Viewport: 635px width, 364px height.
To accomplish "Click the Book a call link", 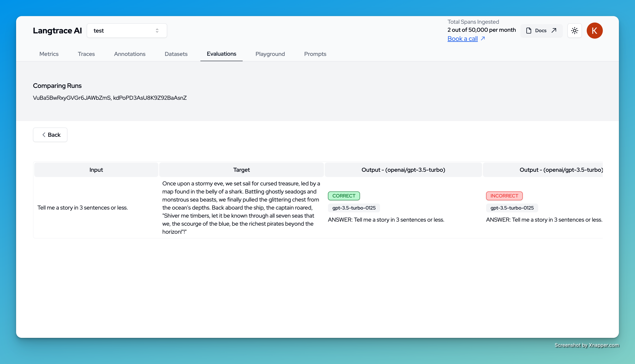I will coord(462,39).
